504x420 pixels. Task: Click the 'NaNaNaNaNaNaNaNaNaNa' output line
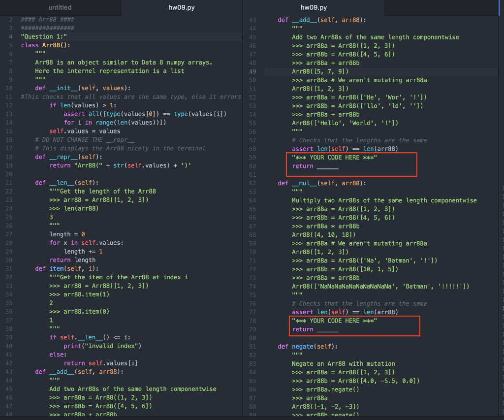[380, 286]
